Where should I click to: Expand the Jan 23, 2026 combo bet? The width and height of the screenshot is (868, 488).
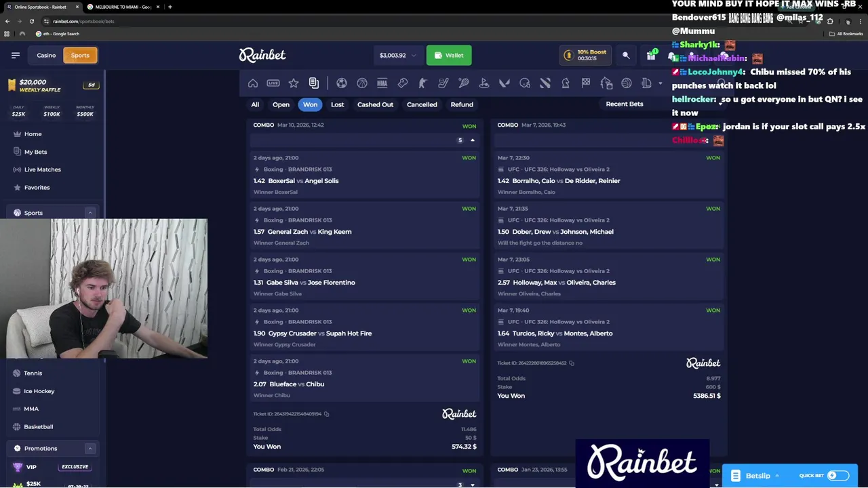point(717,485)
